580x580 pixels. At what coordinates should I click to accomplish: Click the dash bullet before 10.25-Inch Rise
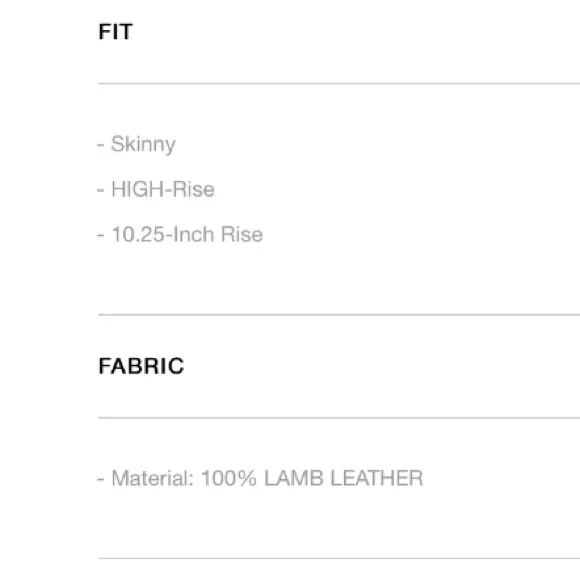(x=101, y=235)
